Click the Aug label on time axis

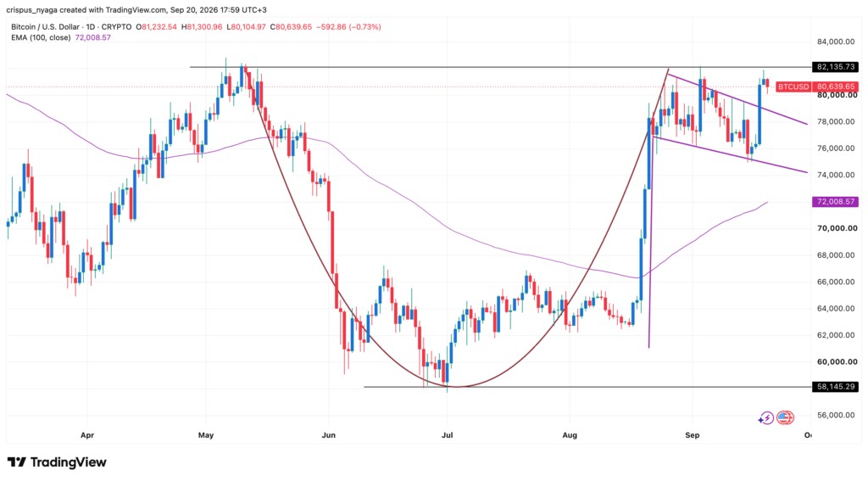tap(570, 435)
